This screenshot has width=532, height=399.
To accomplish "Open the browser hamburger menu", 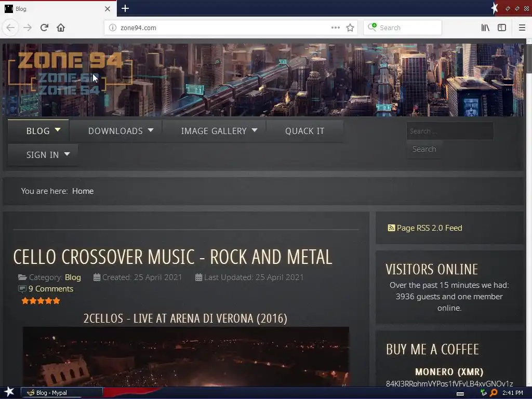I will pos(522,28).
